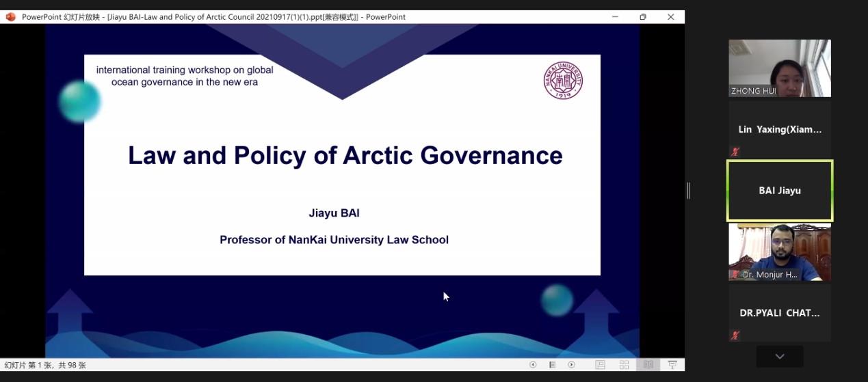Viewport: 868px width, 382px height.
Task: Restore down the PowerPoint window
Action: coord(642,17)
